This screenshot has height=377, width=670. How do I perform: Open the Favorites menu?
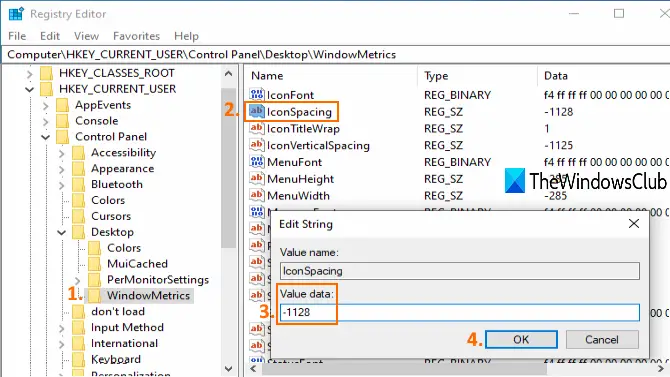(136, 36)
